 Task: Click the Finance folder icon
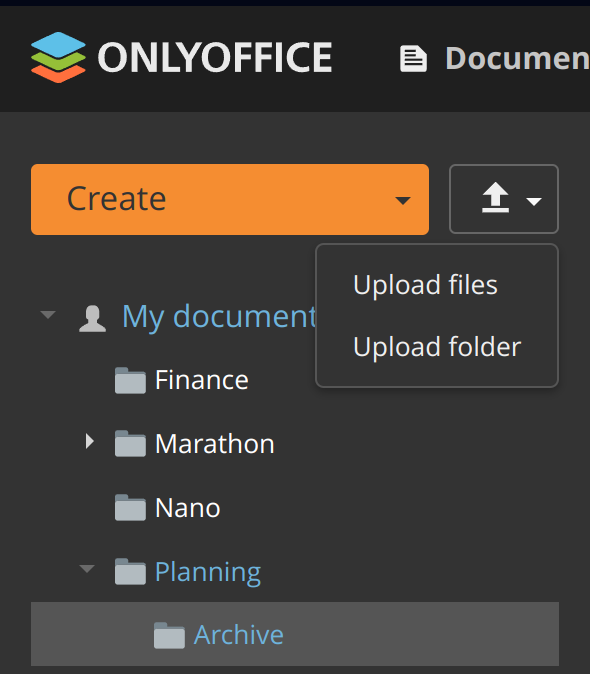130,380
